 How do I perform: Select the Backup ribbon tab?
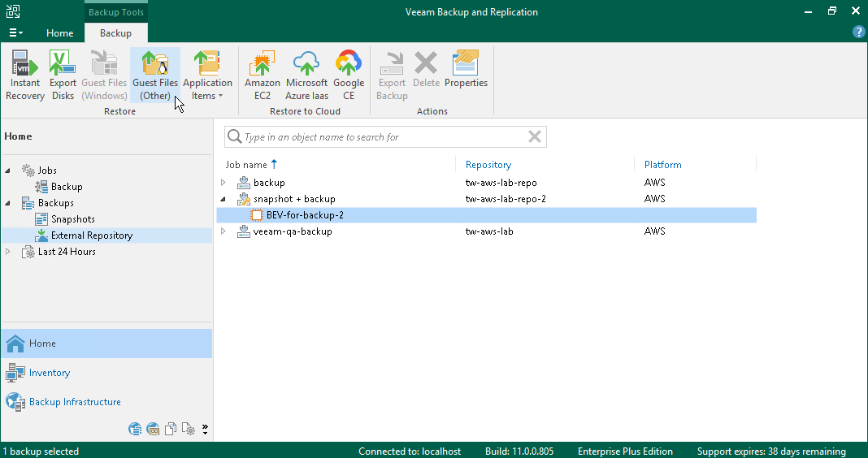pyautogui.click(x=115, y=33)
